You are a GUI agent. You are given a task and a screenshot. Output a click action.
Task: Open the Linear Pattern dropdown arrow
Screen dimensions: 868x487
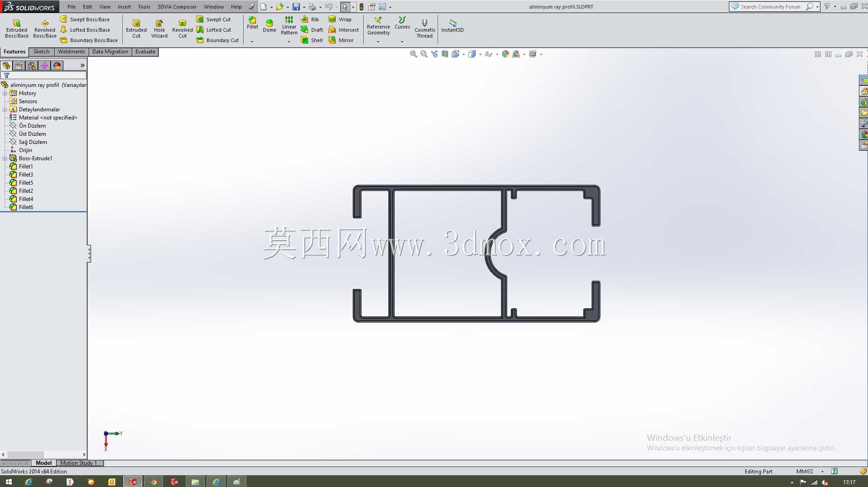click(x=289, y=42)
